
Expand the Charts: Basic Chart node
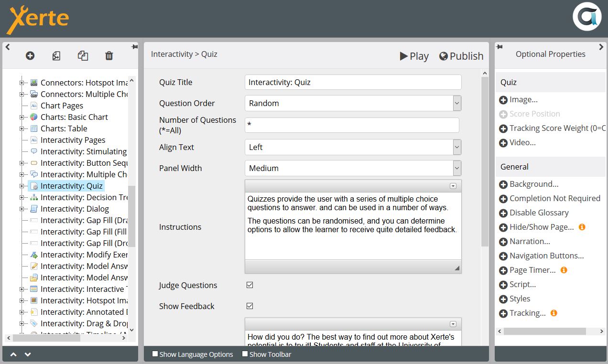click(22, 117)
